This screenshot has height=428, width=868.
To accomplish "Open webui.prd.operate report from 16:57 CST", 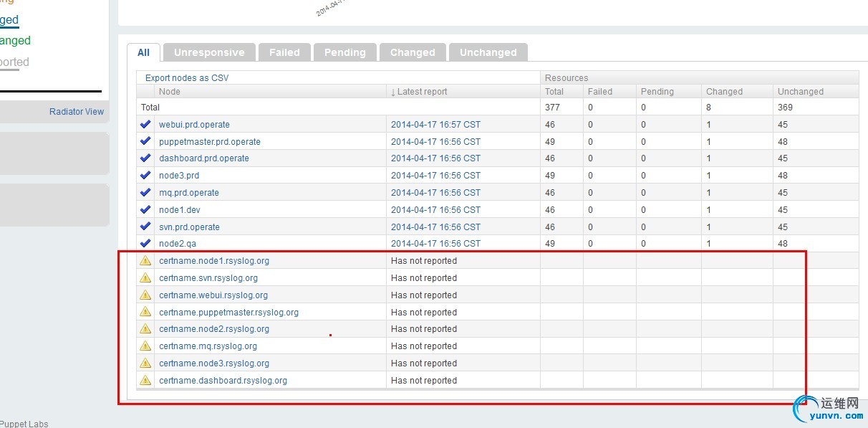I will point(435,125).
